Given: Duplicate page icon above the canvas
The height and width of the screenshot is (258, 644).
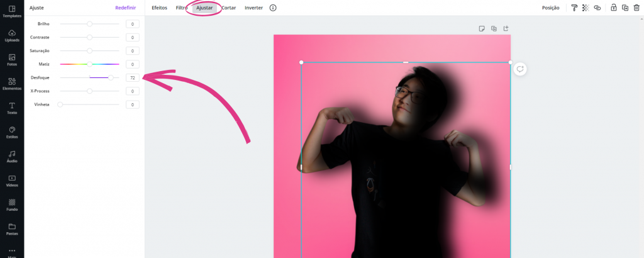Looking at the screenshot, I should 494,28.
